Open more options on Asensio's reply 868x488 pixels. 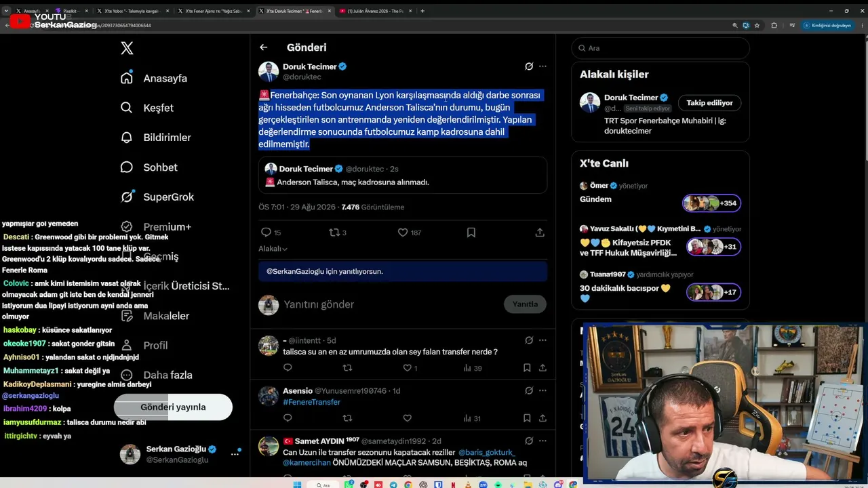click(542, 390)
